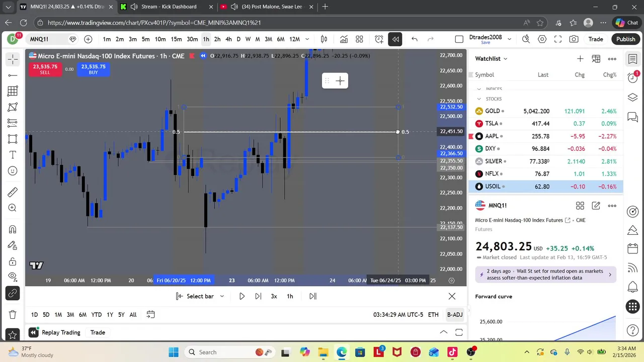Open Dtrades2008 layout dropdown arrow

[x=509, y=39]
